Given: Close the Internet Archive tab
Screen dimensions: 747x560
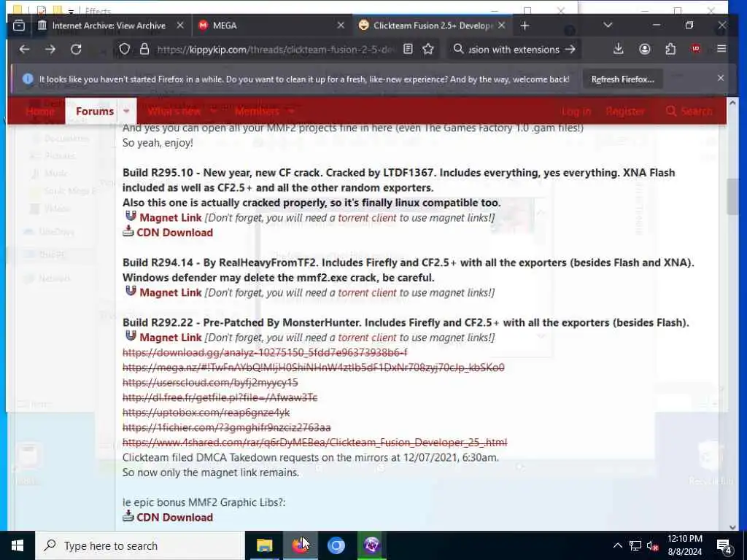Looking at the screenshot, I should tap(180, 26).
